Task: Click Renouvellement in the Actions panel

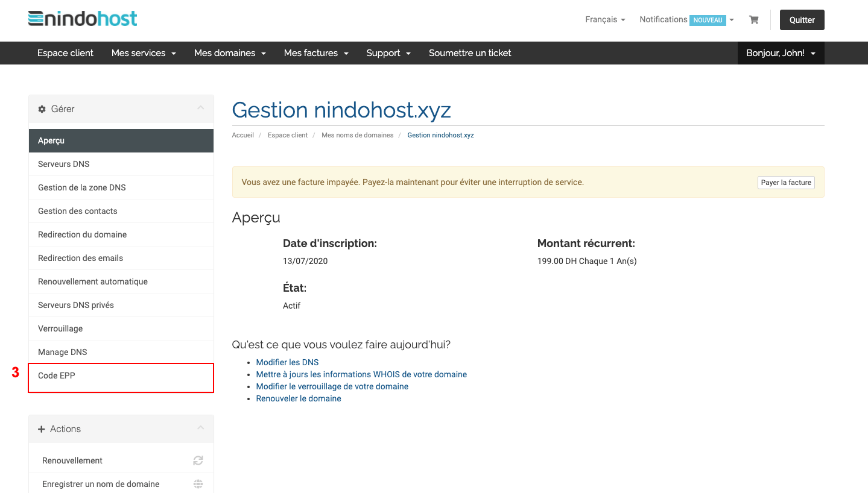Action: tap(121, 460)
